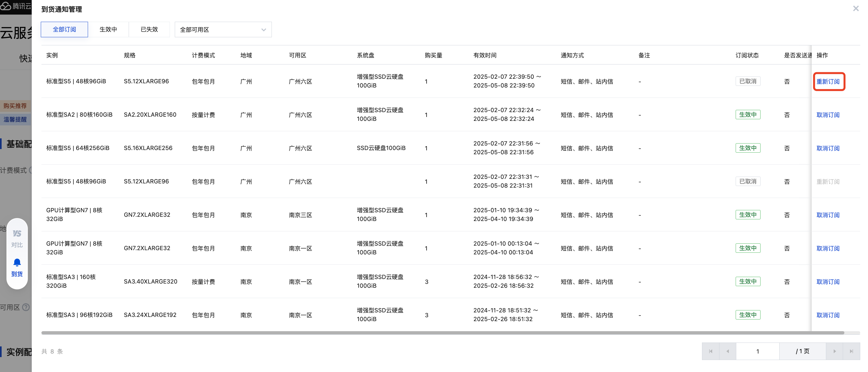This screenshot has height=372, width=868.
Task: Switch to the 已失效 tab
Action: [x=149, y=29]
